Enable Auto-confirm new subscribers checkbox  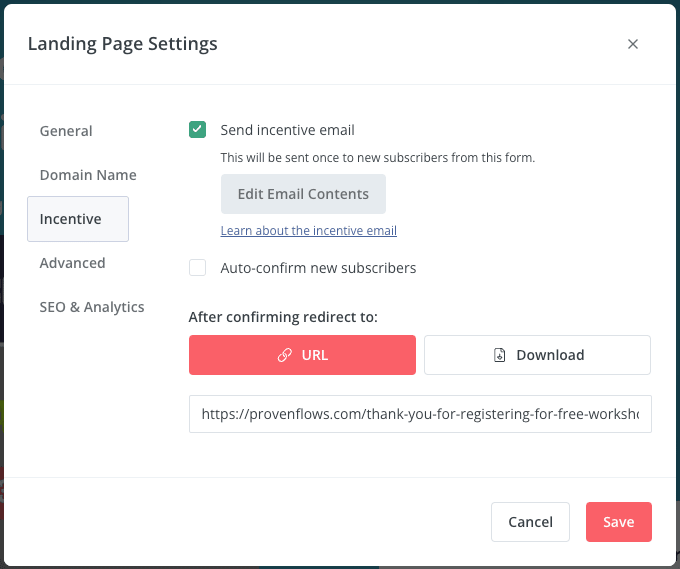(197, 268)
